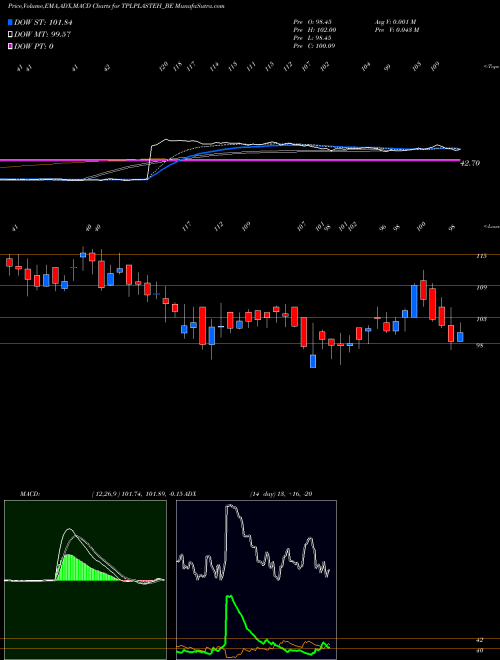The width and height of the screenshot is (500, 660).
Task: Click the 42.70 price label on EMA chart
Action: (470, 163)
